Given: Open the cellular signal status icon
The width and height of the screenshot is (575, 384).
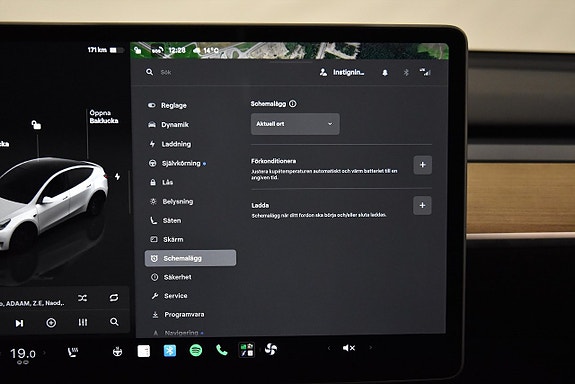Looking at the screenshot, I should pyautogui.click(x=425, y=72).
